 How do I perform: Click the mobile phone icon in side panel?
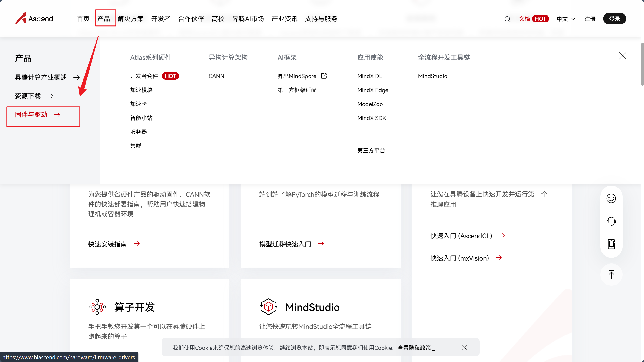click(x=611, y=244)
